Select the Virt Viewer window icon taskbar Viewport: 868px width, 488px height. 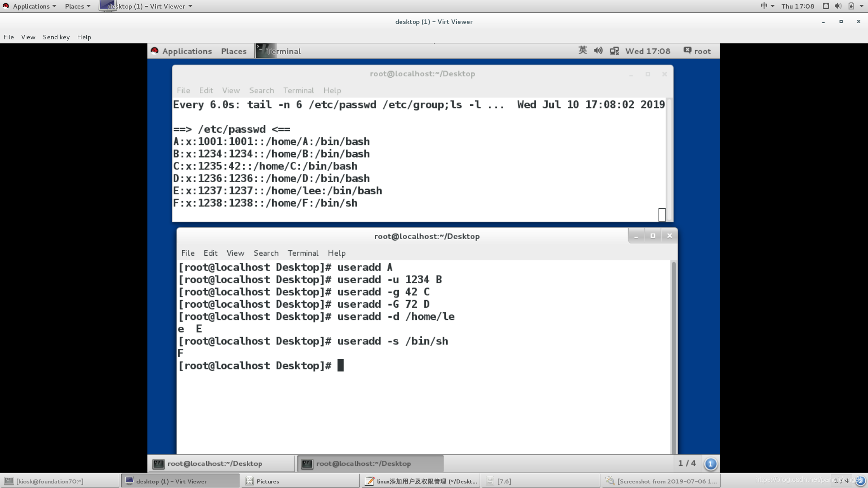coord(128,481)
